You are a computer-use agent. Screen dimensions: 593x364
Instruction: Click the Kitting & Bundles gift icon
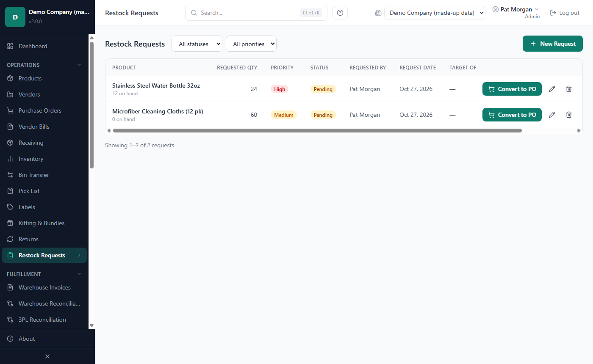10,223
